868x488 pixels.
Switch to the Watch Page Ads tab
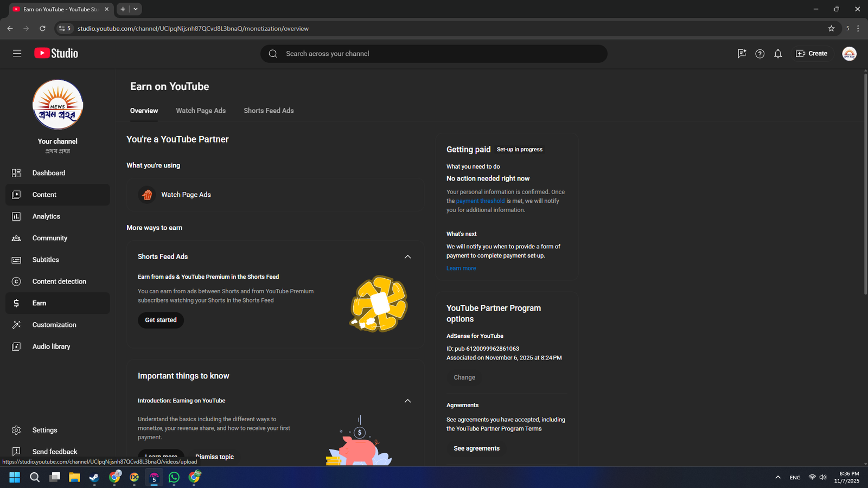(201, 111)
